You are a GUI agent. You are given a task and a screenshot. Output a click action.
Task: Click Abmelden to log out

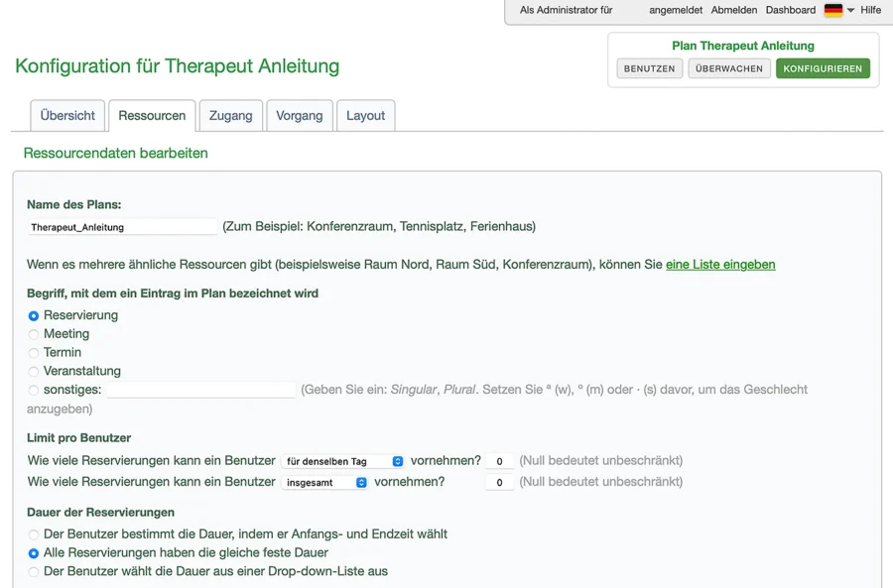(734, 10)
